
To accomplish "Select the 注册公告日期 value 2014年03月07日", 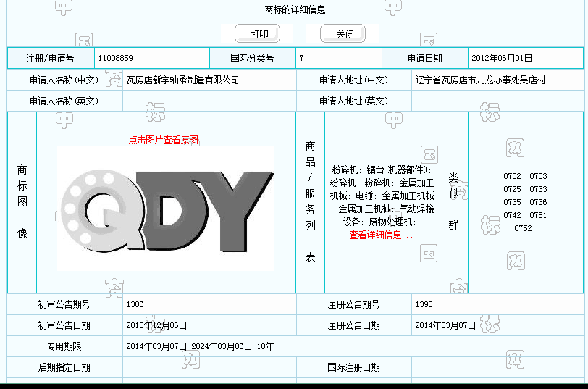I will pyautogui.click(x=446, y=325).
